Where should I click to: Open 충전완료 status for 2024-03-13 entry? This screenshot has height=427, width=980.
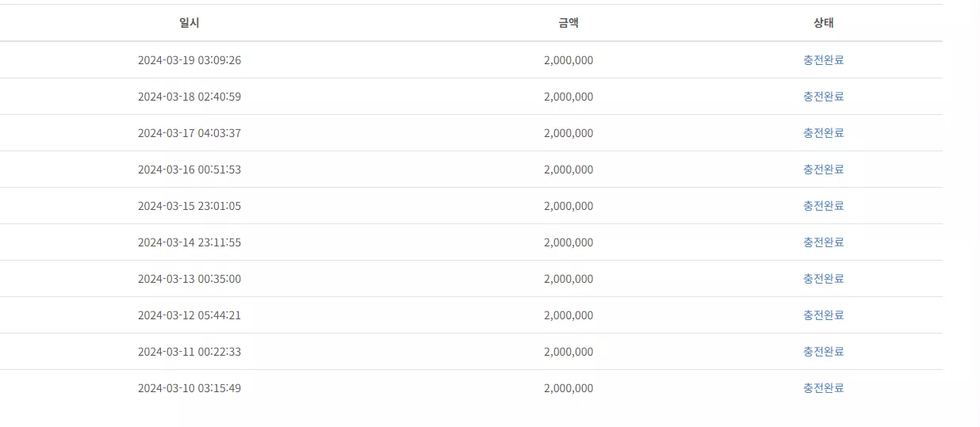coord(824,279)
